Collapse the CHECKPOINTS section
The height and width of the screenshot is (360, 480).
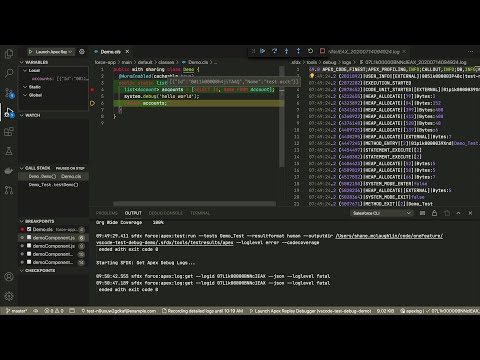(x=53, y=270)
